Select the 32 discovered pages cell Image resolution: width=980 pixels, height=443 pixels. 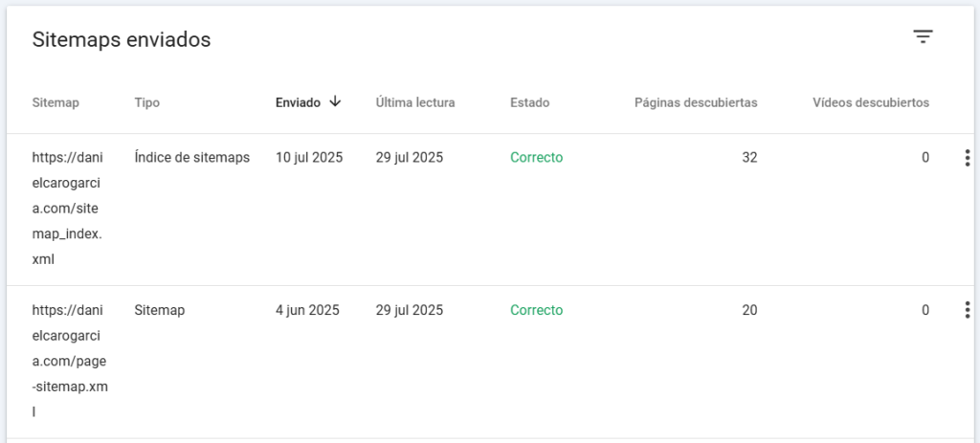(749, 158)
